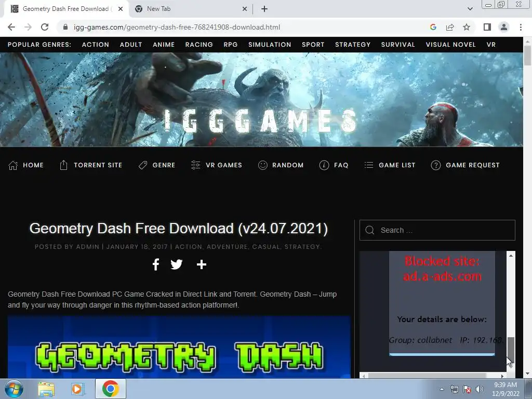Bookmark this page with the star icon
The image size is (532, 399).
click(x=467, y=27)
